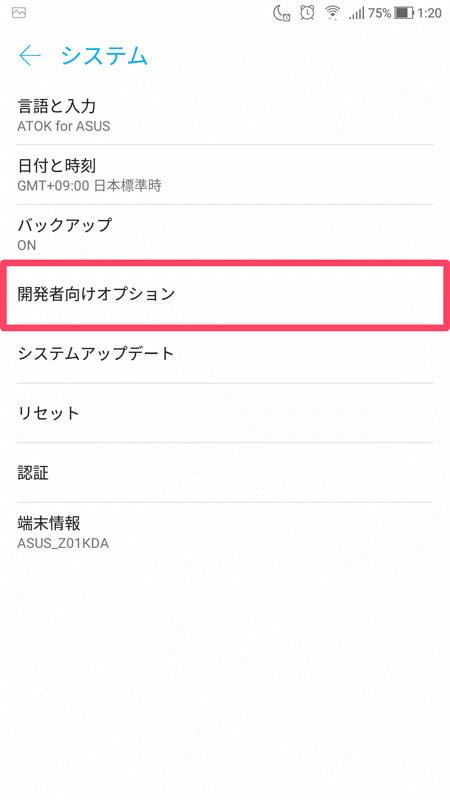Tap the Wi-Fi status icon
This screenshot has width=450, height=800.
(333, 13)
